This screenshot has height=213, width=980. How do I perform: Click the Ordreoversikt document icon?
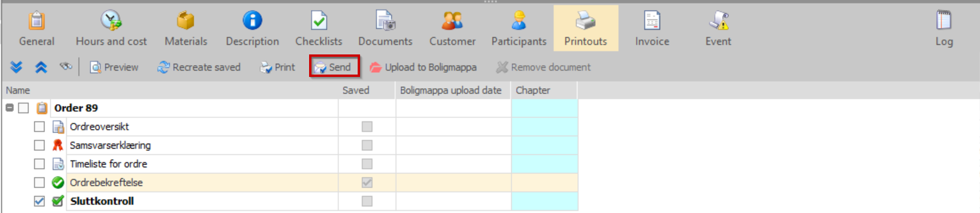point(58,127)
